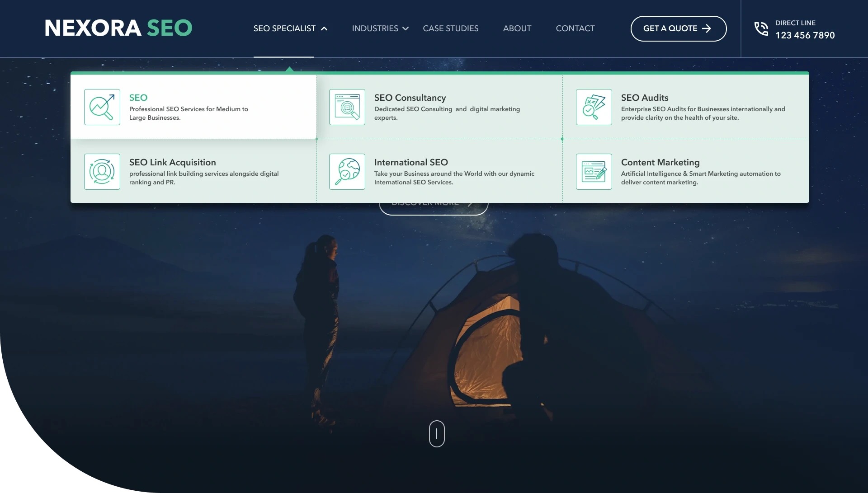Open the Case Studies page
Viewport: 868px width, 493px height.
click(x=450, y=28)
